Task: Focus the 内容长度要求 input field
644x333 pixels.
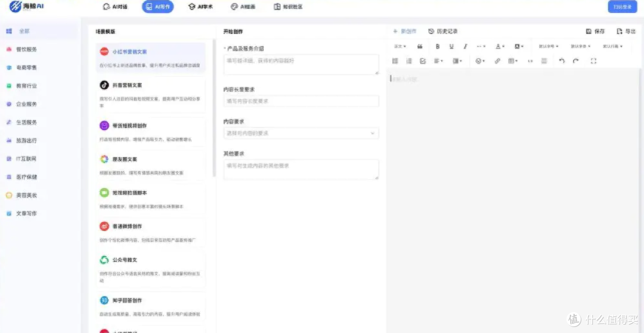Action: 301,101
